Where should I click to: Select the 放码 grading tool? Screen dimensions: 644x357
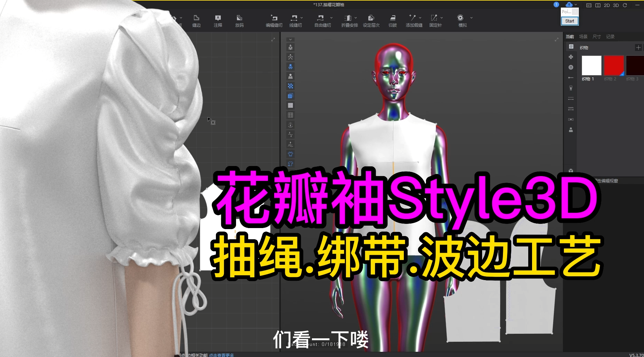240,21
